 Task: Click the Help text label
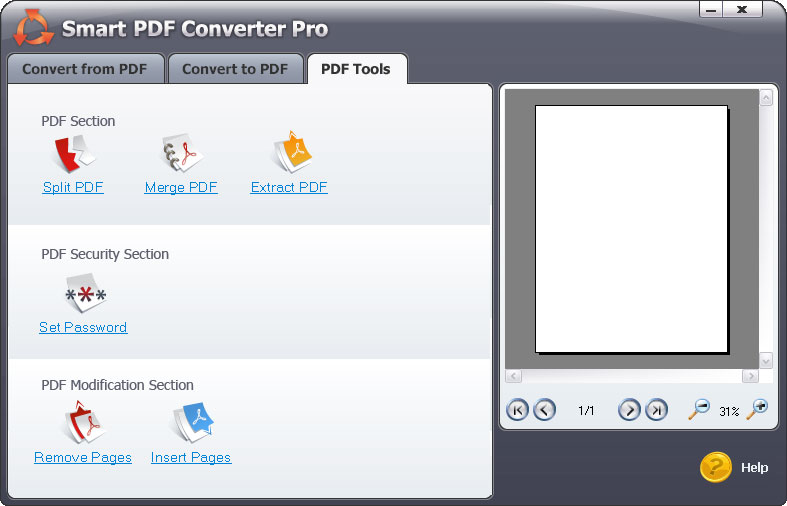[x=754, y=468]
